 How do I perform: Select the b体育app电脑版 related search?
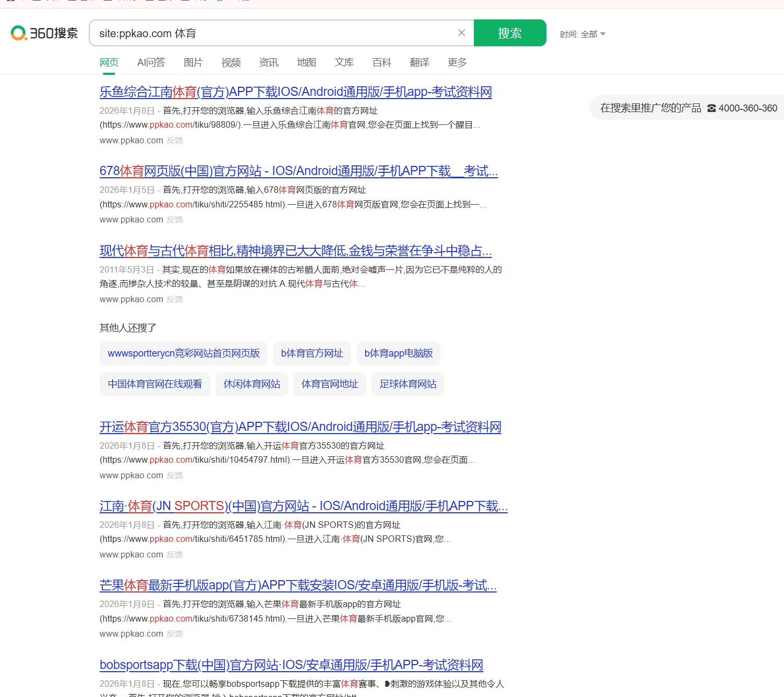[398, 353]
